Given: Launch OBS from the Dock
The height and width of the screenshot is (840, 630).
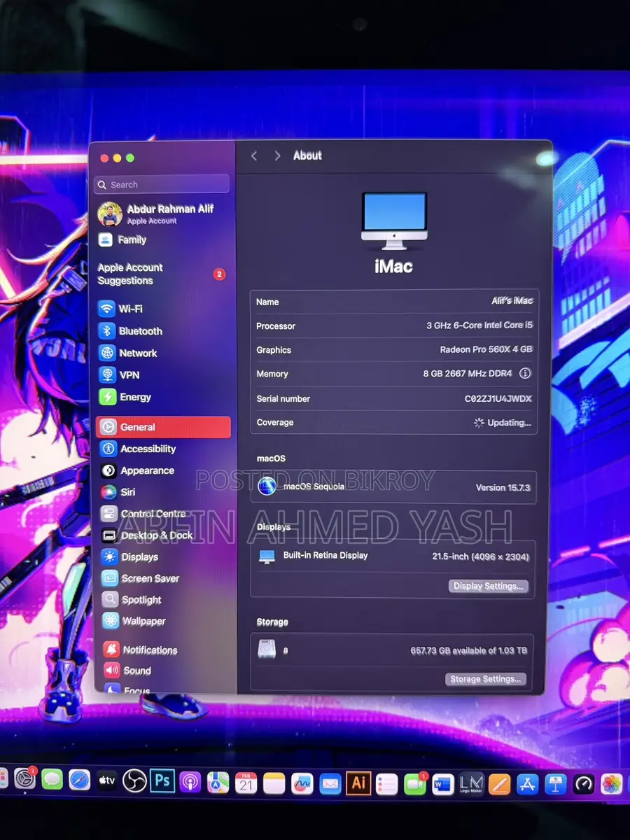Looking at the screenshot, I should click(134, 780).
